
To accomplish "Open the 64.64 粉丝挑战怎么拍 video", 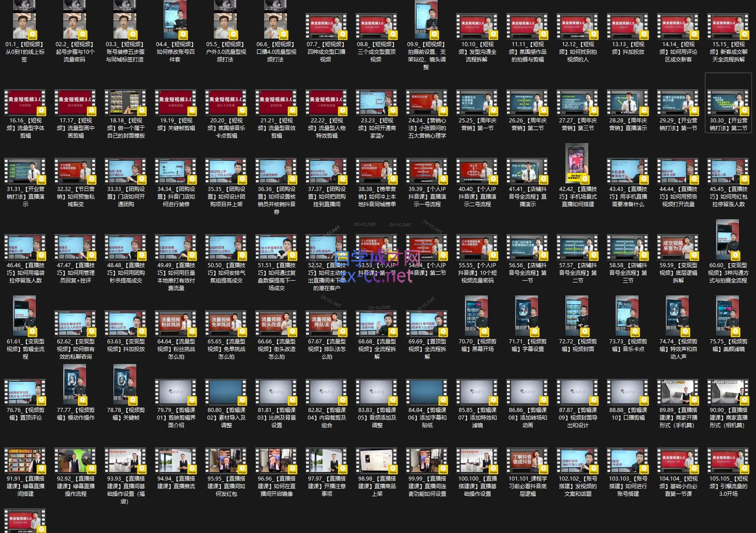I will [175, 324].
